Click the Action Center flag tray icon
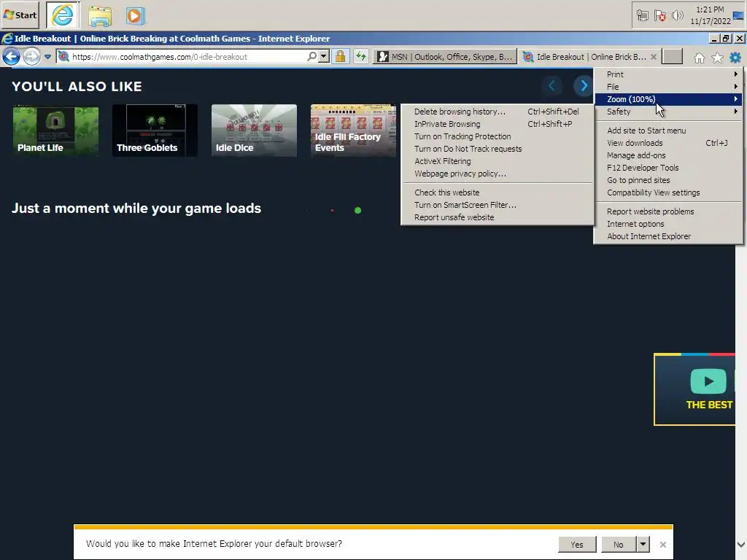This screenshot has height=560, width=747. (x=659, y=16)
